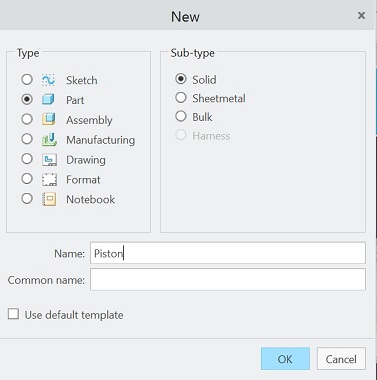The height and width of the screenshot is (380, 377).
Task: Click the Assembly type icon
Action: [x=49, y=119]
